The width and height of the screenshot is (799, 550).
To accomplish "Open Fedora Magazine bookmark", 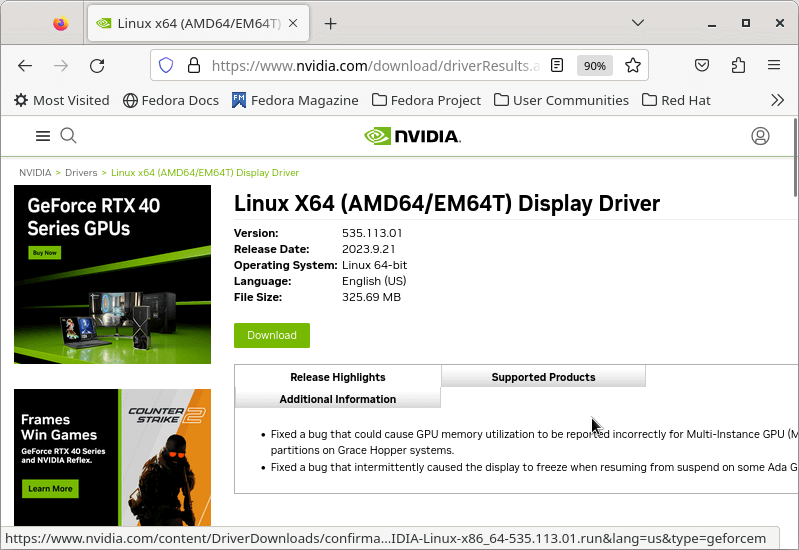I will pyautogui.click(x=295, y=100).
